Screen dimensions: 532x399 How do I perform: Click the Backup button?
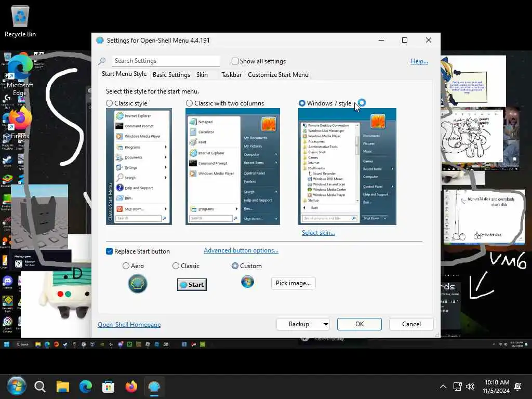coord(299,324)
